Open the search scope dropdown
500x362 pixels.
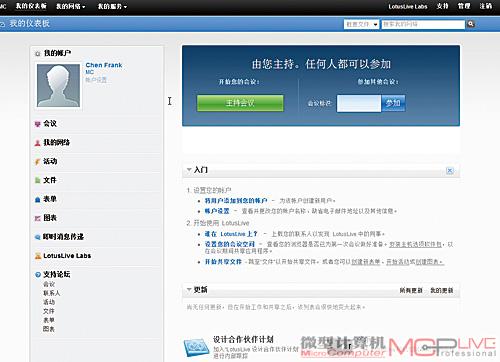tap(361, 24)
